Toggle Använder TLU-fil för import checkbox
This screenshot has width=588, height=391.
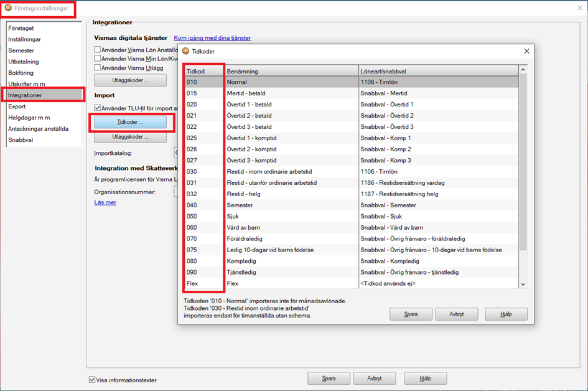(x=97, y=108)
